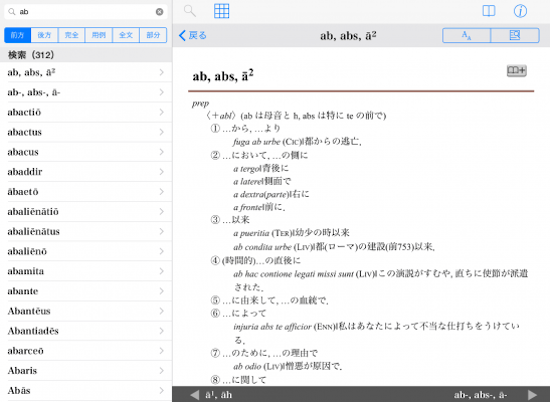Open the grid index view icon
The image size is (550, 402).
tap(221, 11)
